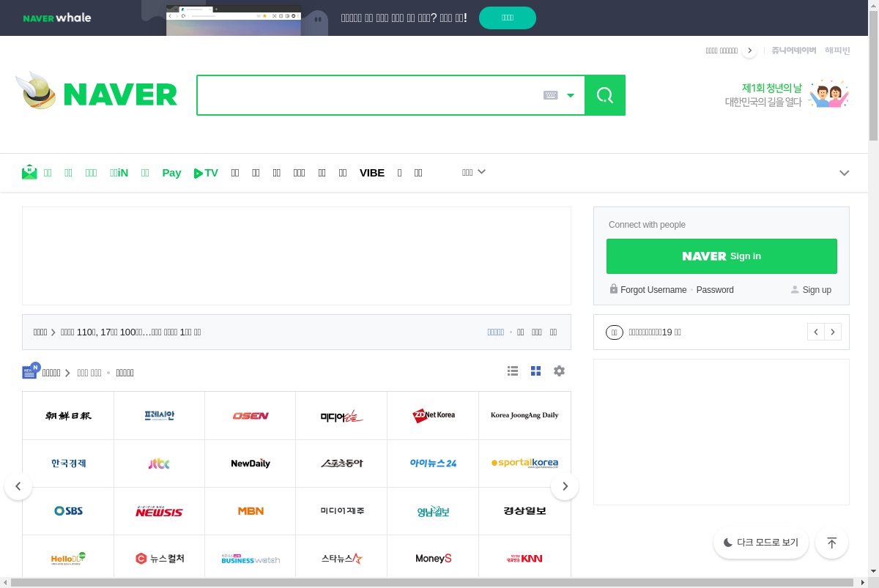Screen dimensions: 879x588
Task: Open the MoneyS press logo
Action: click(x=433, y=559)
